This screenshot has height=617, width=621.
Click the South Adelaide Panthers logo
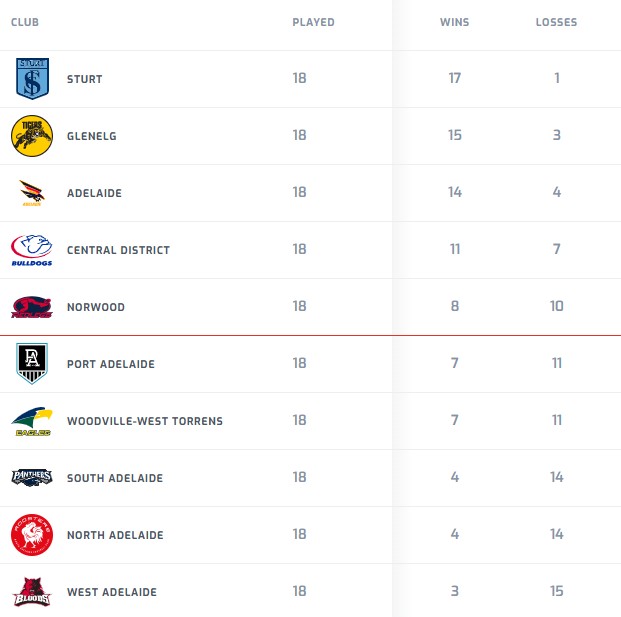32,478
